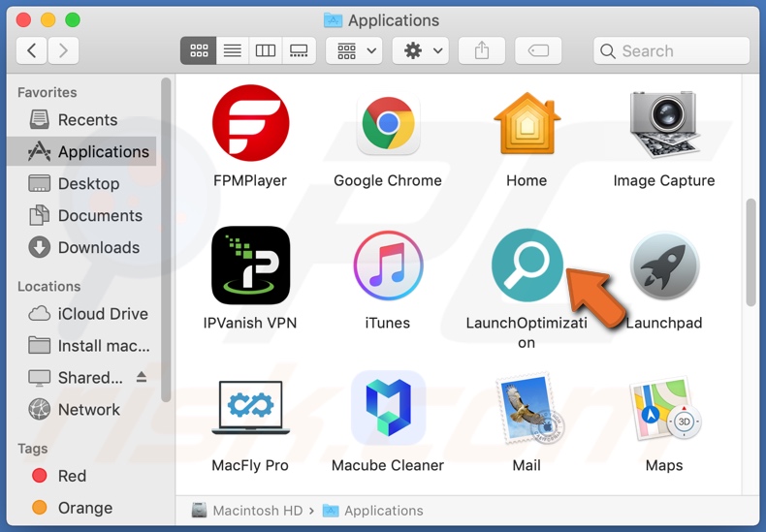Click the "Macube Cleaner" name label
Screen dimensions: 766x532
click(x=388, y=466)
